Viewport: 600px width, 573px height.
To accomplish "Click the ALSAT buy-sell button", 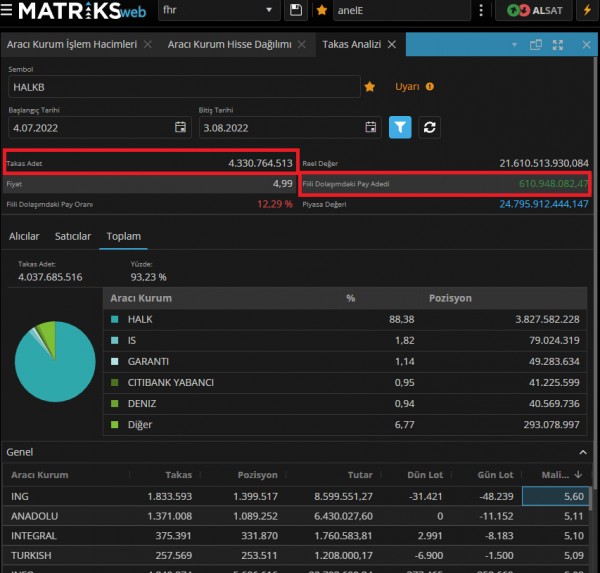I will (534, 10).
